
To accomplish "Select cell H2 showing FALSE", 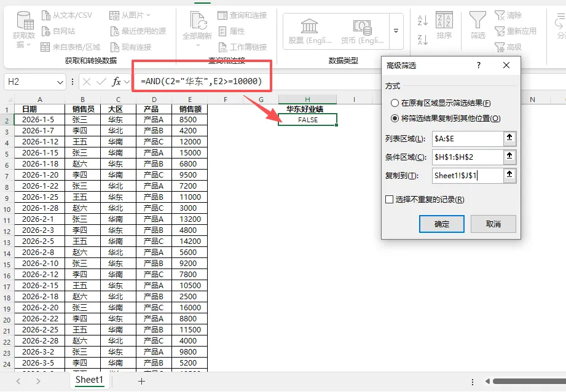I will click(x=307, y=120).
